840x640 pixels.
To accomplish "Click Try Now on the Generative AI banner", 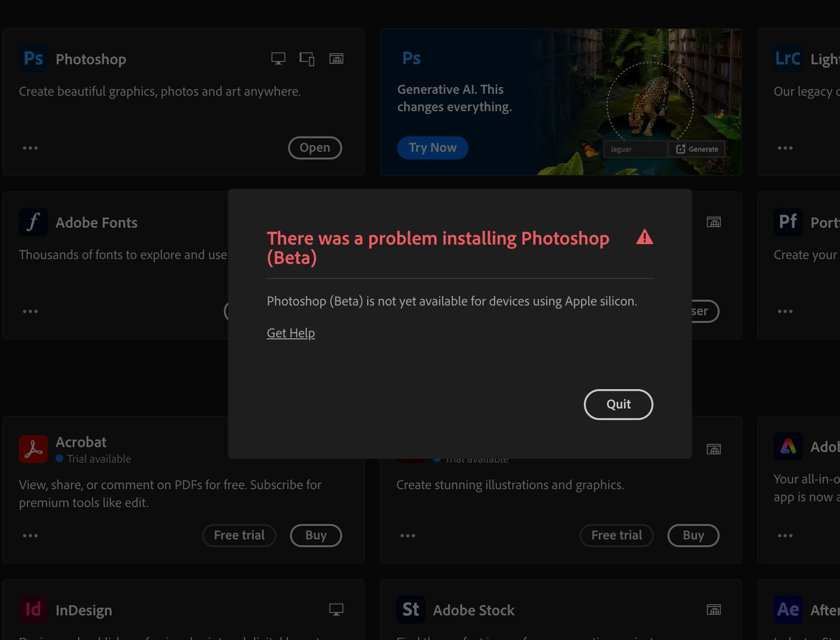I will pyautogui.click(x=433, y=147).
